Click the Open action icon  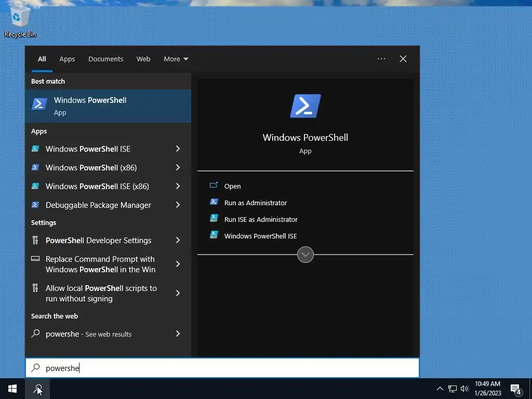[214, 185]
